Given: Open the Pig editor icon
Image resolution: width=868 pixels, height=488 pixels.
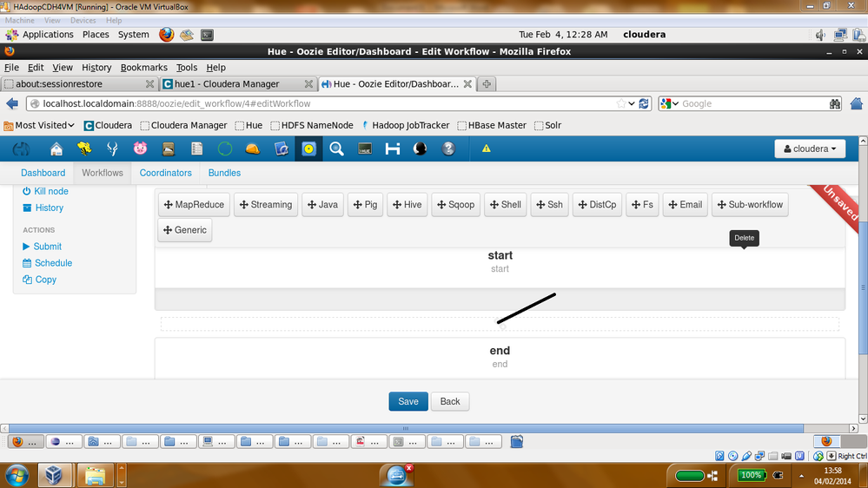Looking at the screenshot, I should pyautogui.click(x=140, y=148).
